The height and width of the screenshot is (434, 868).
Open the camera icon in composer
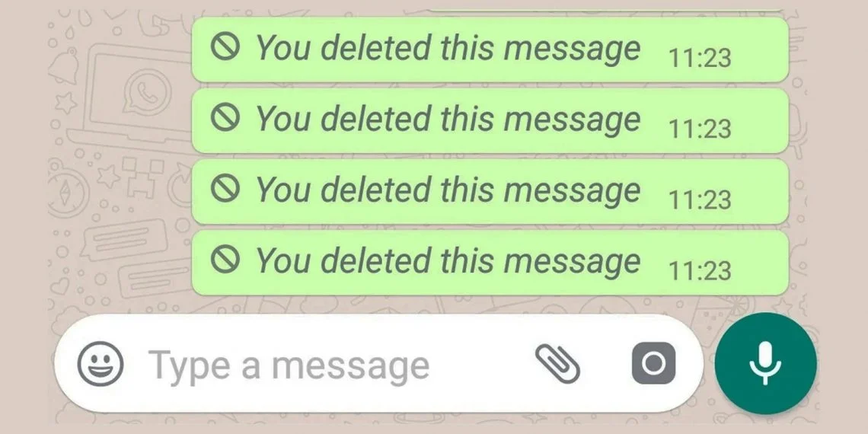[x=653, y=363]
